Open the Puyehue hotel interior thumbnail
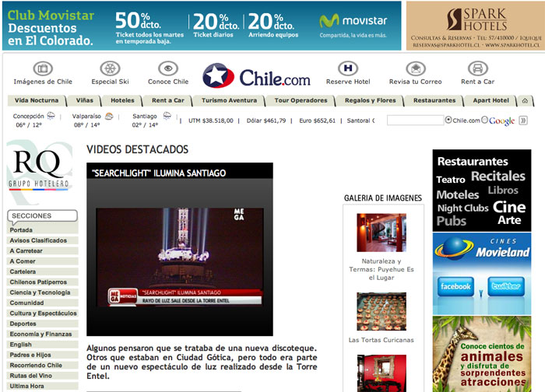 381,233
